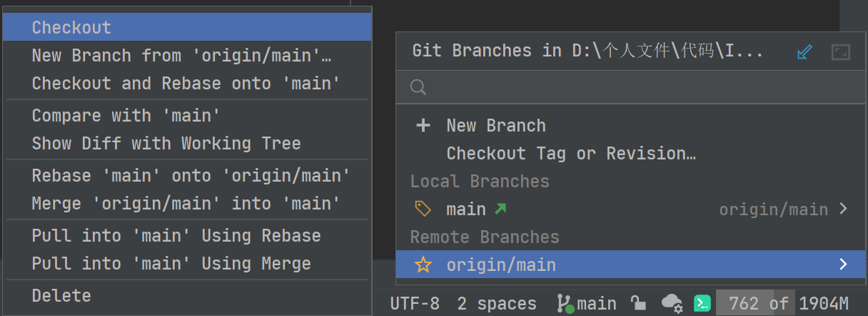
Task: Click the tag icon next to main
Action: click(x=423, y=209)
